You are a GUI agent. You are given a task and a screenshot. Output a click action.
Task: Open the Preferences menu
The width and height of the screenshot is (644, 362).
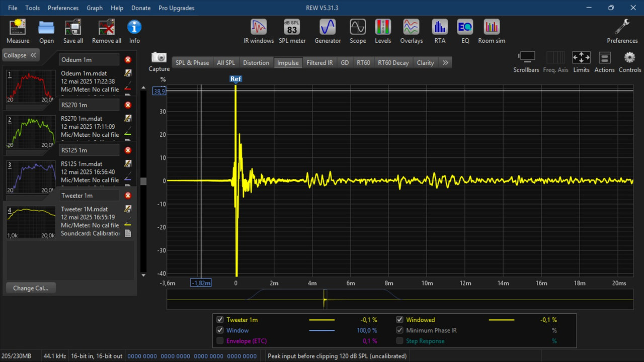[x=63, y=8]
